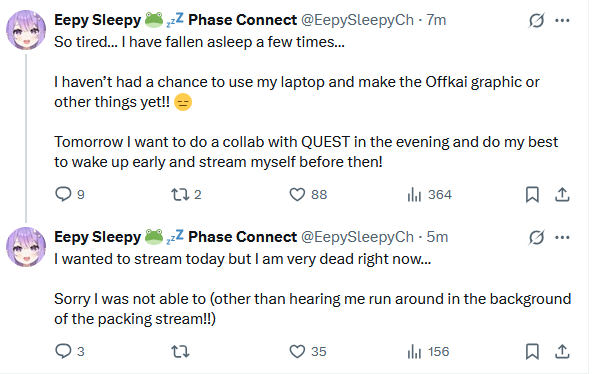
Task: Reply to the 'very dead right now' tweet
Action: (x=70, y=351)
